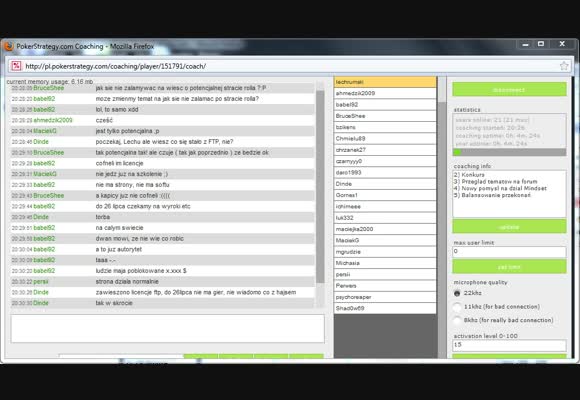Image resolution: width=580 pixels, height=400 pixels.
Task: Click into the max user limit field
Action: point(509,252)
